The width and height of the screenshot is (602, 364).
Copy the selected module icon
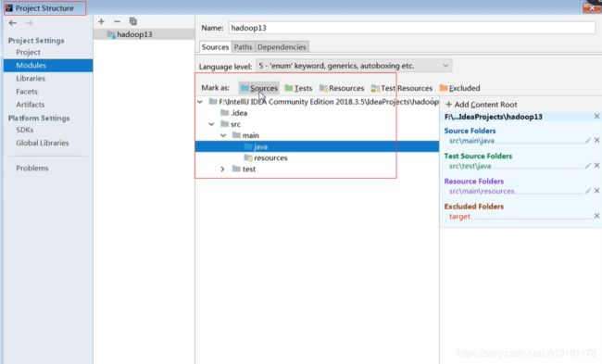point(132,21)
